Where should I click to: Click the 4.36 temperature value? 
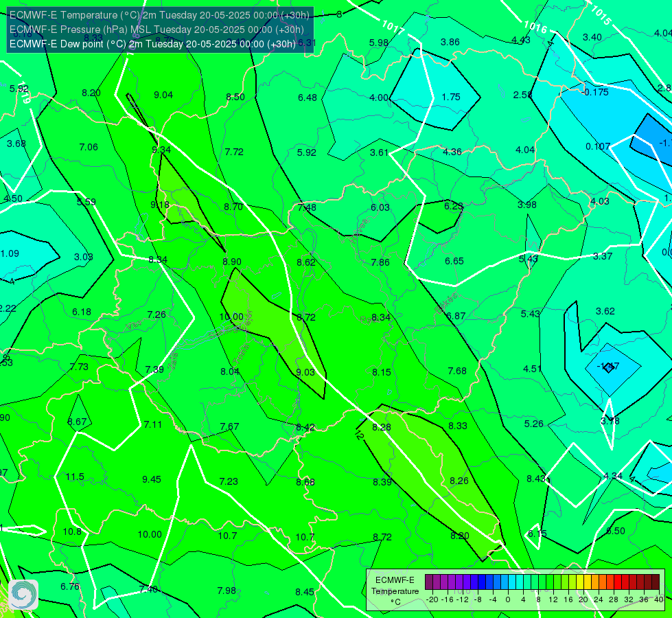[452, 152]
